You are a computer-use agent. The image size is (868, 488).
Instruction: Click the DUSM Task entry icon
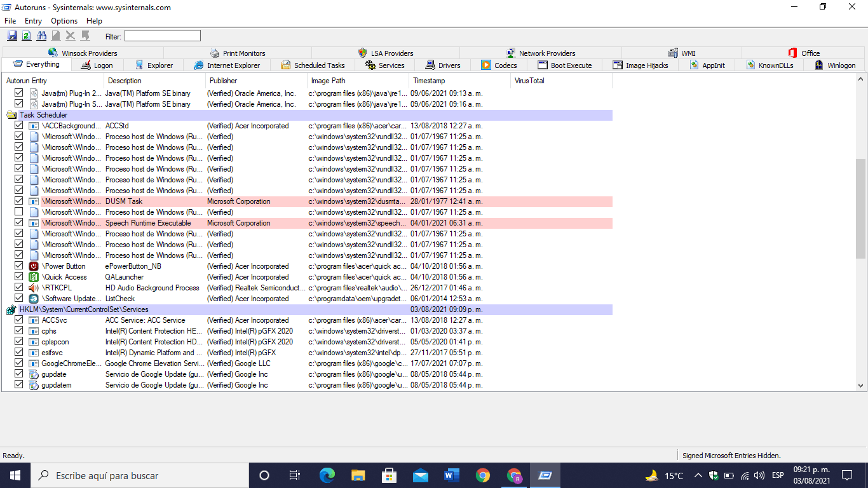point(34,201)
